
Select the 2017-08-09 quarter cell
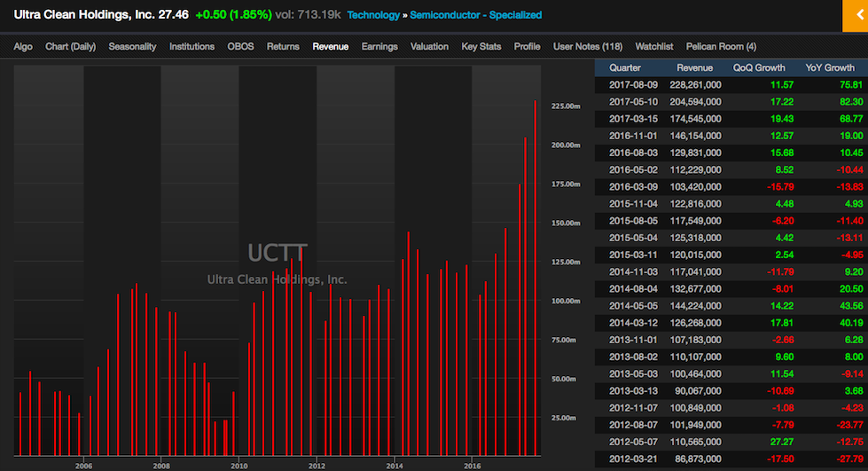(x=633, y=85)
